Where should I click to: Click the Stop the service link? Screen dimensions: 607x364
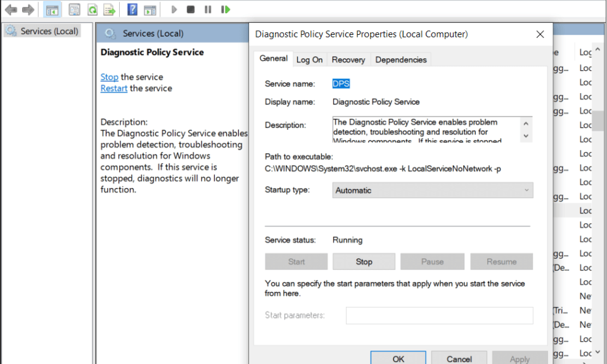109,77
